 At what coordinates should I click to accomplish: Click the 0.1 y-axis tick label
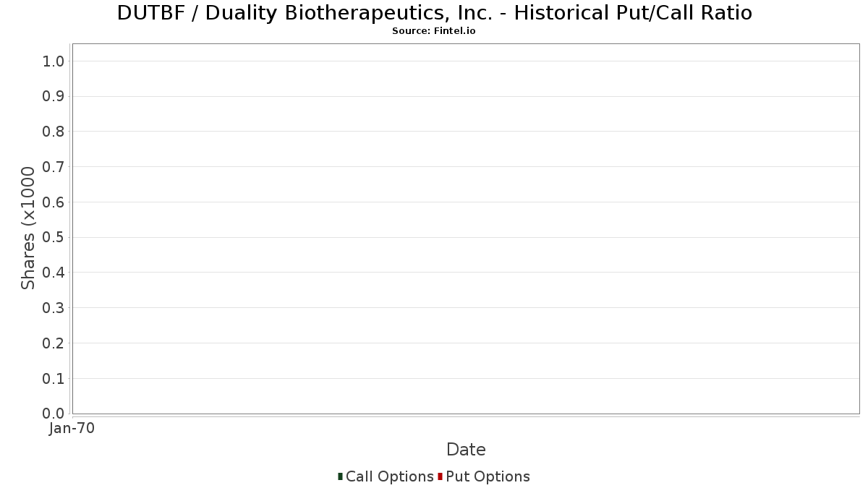click(x=54, y=379)
